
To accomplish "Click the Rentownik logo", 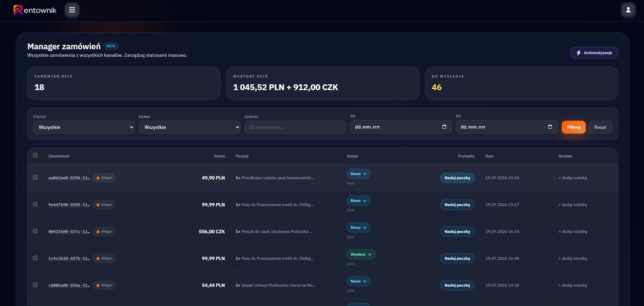I will pos(35,10).
